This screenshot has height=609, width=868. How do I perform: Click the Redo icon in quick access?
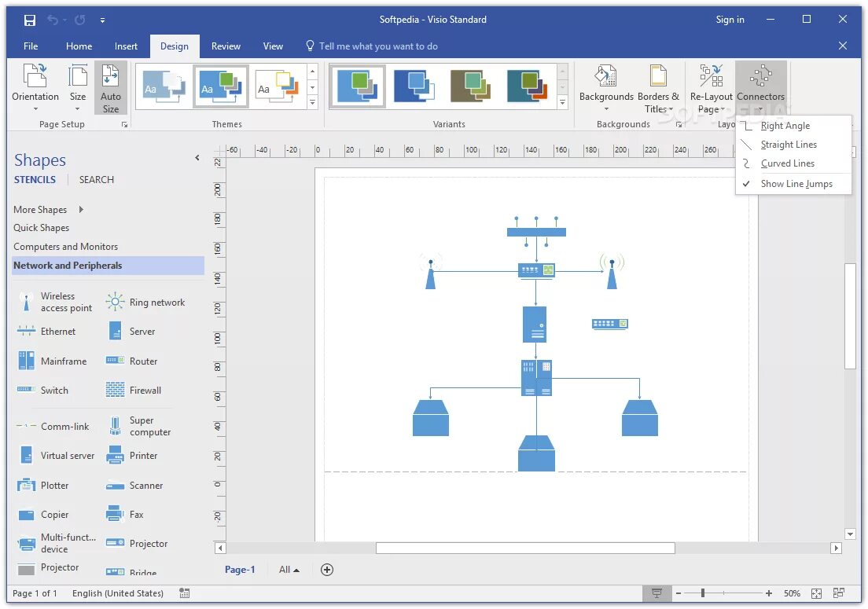coord(80,20)
